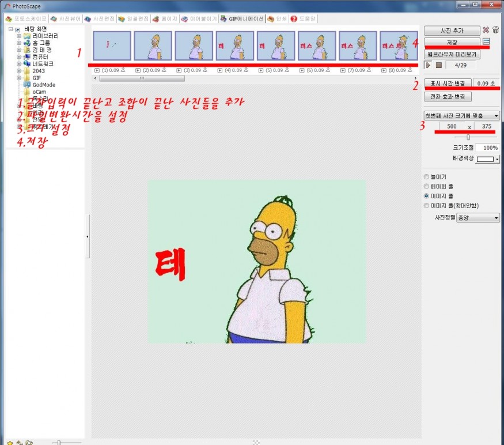Click the play icon beside (5) 0.09 초
Screen dimensions: 504x445
pos(261,70)
